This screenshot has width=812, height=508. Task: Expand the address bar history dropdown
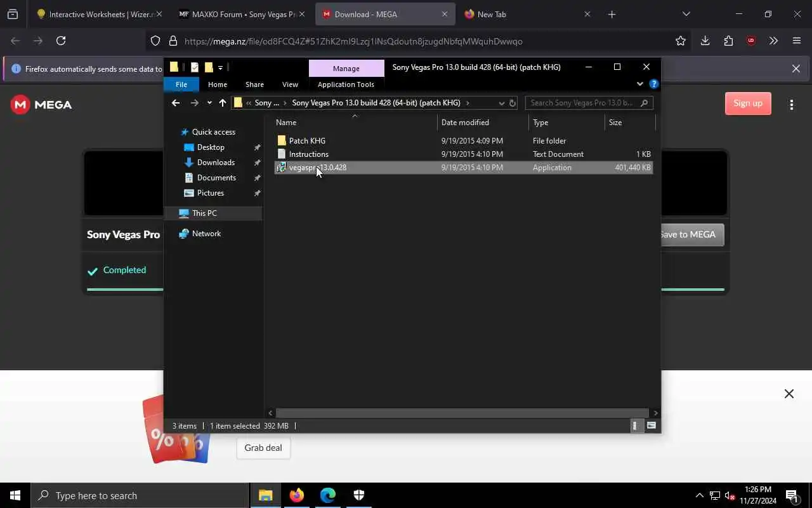point(501,103)
